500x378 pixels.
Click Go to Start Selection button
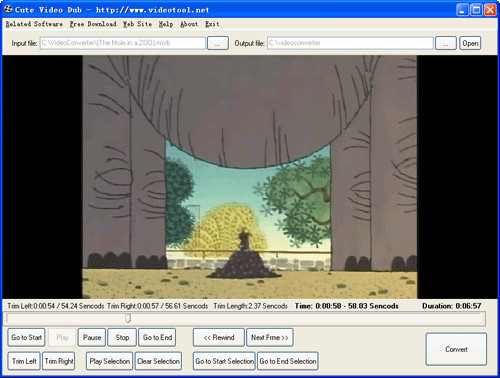(224, 361)
